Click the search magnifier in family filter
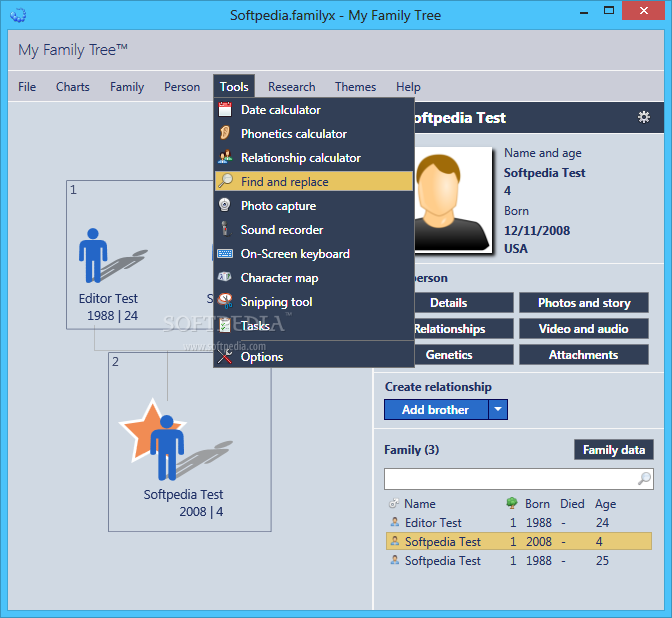672x618 pixels. point(644,478)
